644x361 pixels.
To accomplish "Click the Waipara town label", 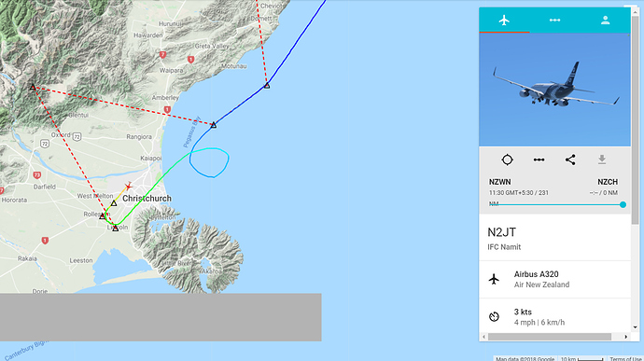I will point(172,71).
